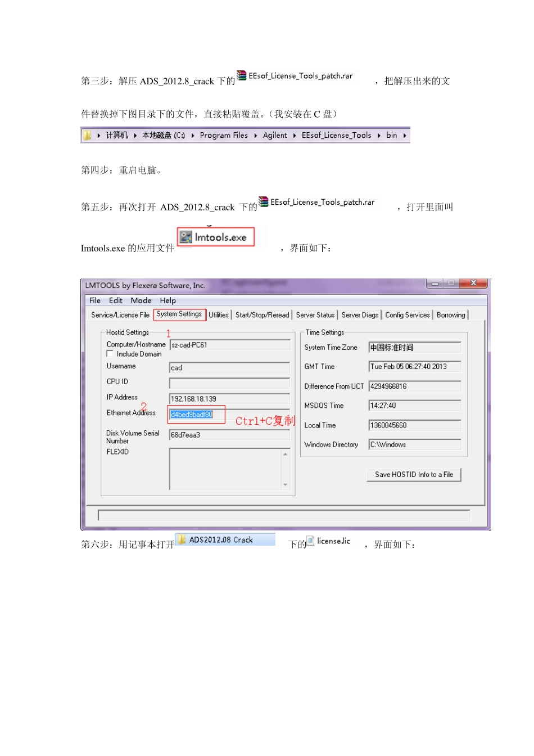Click the LMTOOLS status bar field
The image size is (534, 756).
coord(284,515)
